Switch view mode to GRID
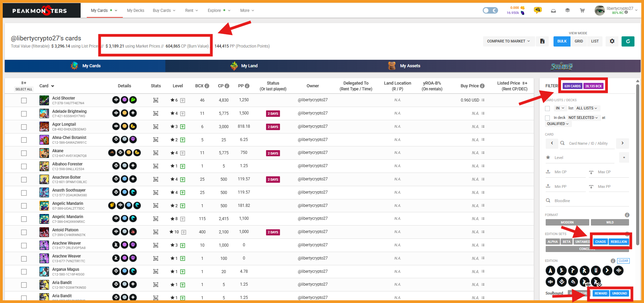The height and width of the screenshot is (303, 644). point(579,41)
